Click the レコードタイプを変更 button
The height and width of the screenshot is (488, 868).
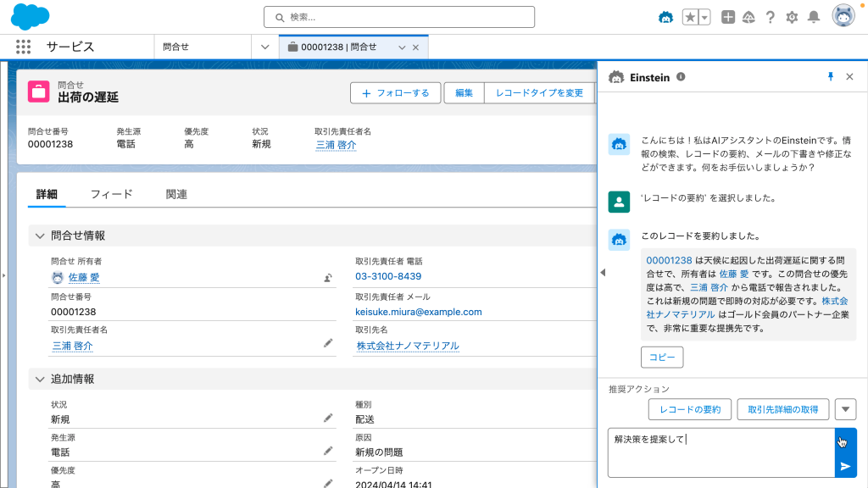pyautogui.click(x=540, y=93)
